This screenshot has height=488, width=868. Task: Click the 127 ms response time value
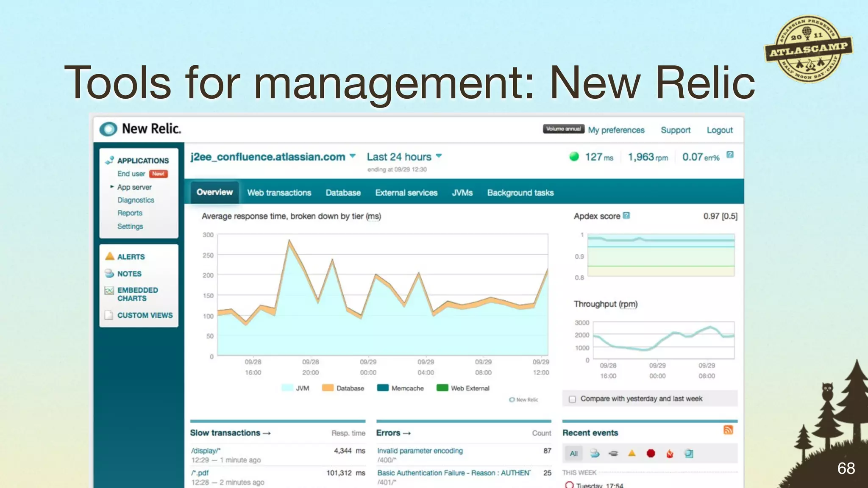pos(599,157)
